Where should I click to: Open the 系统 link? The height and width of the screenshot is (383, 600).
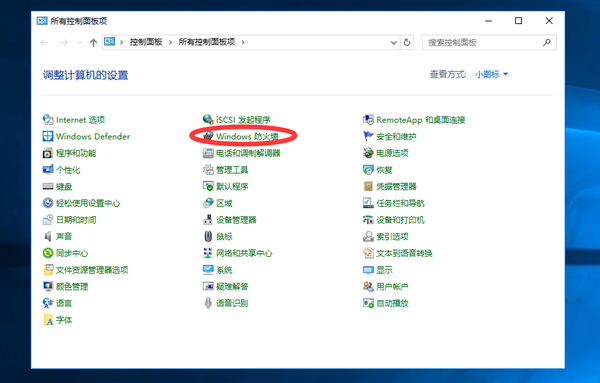pos(224,270)
